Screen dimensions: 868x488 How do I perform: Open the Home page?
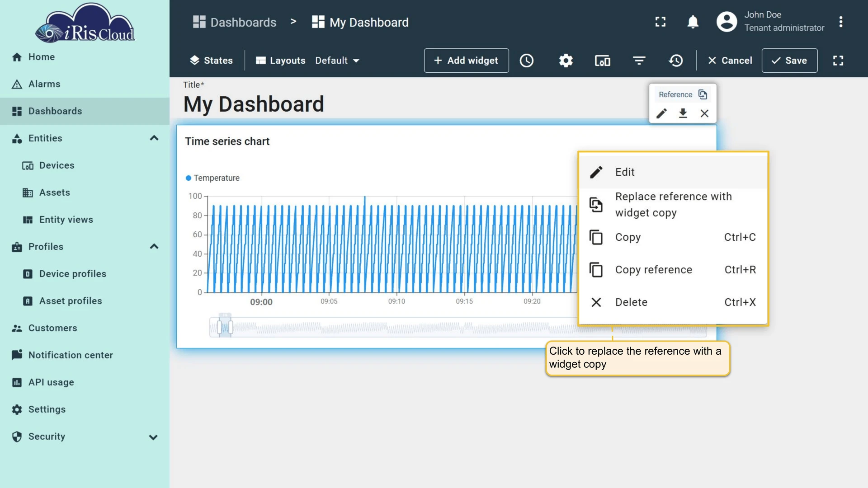(85, 57)
